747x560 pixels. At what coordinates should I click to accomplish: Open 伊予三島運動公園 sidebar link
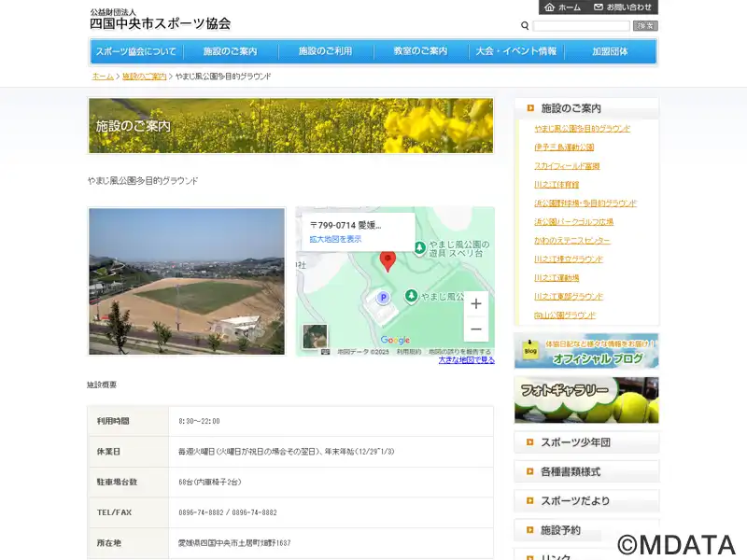pyautogui.click(x=564, y=147)
